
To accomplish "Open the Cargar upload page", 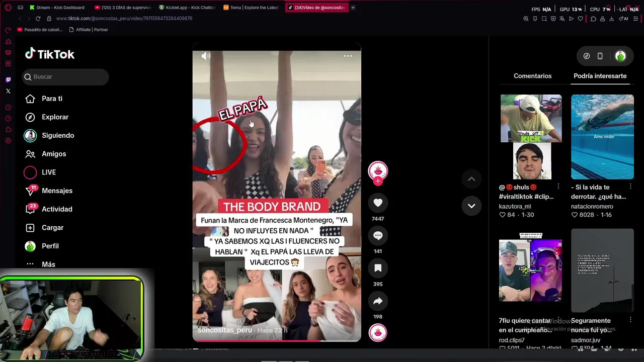I will tap(52, 228).
